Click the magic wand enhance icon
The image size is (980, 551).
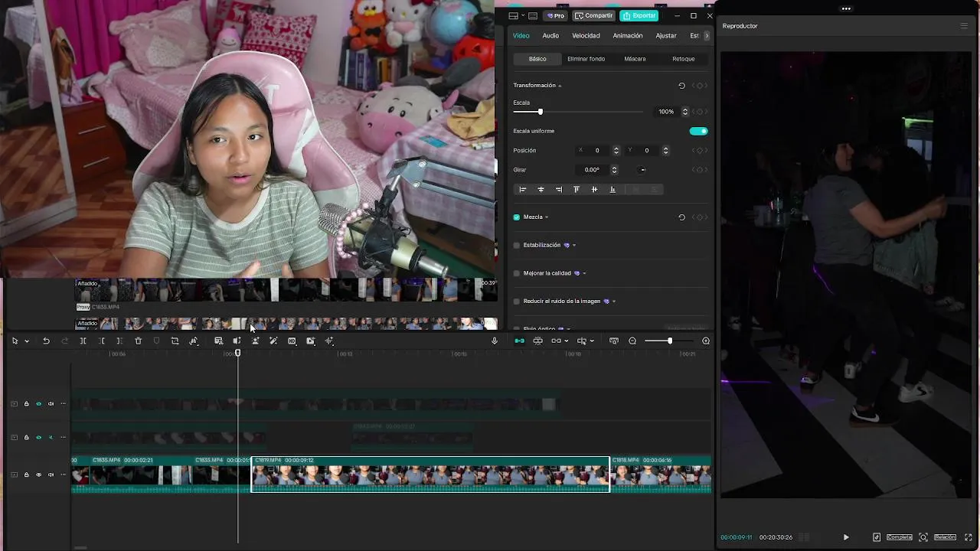click(273, 341)
